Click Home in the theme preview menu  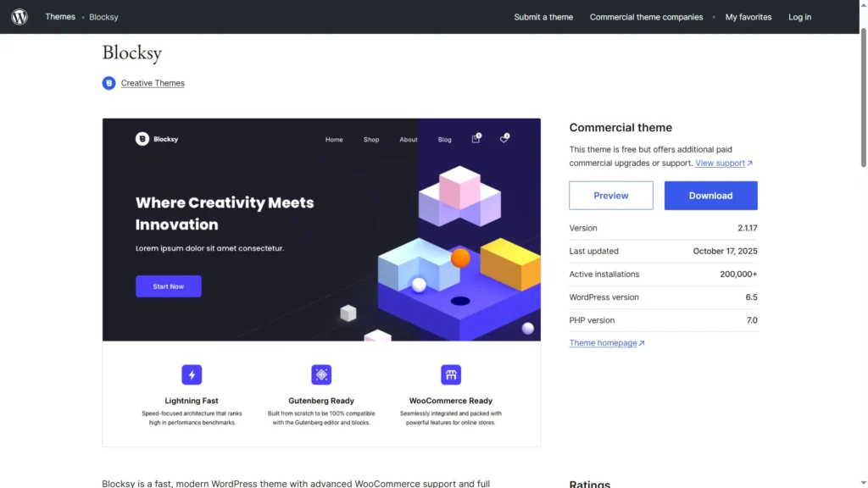[x=334, y=140]
